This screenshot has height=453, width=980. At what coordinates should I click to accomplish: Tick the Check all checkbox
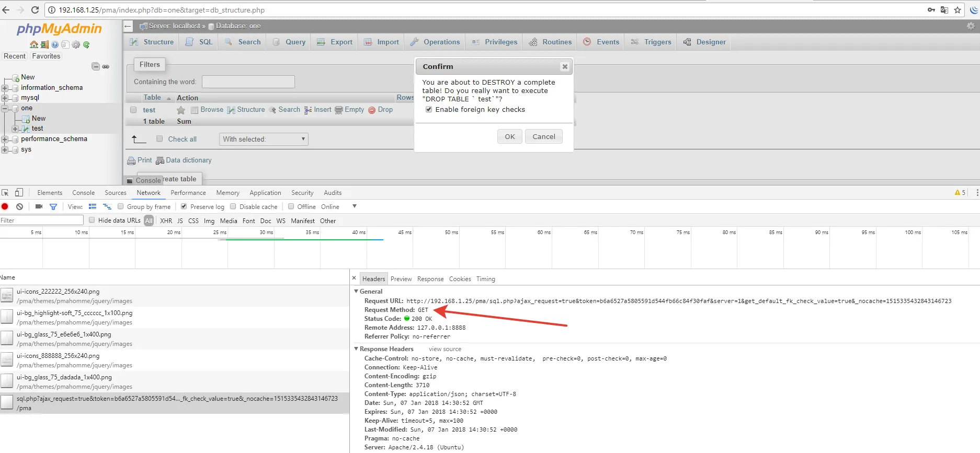coord(159,138)
